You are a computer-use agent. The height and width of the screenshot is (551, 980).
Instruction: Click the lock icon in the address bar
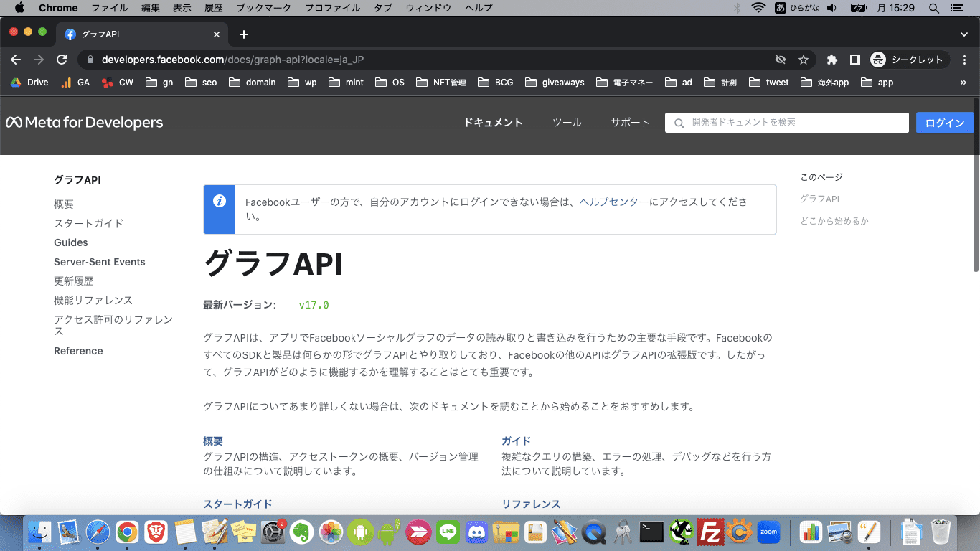point(90,60)
